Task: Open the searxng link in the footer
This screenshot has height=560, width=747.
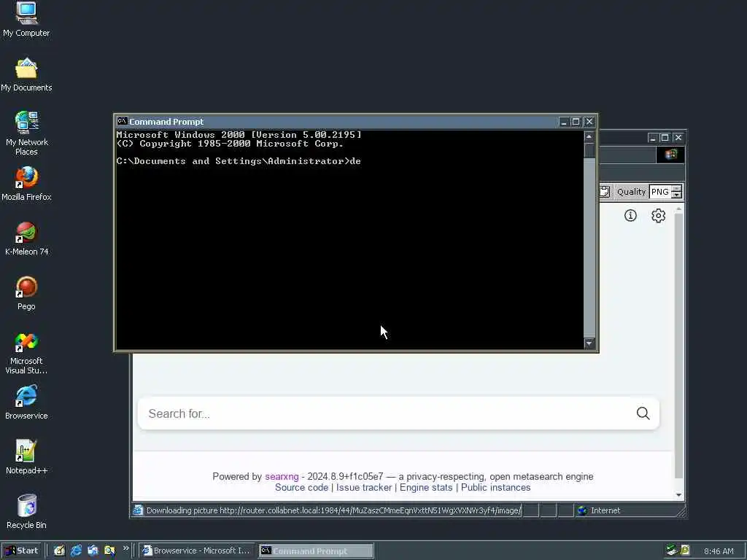Action: [282, 477]
